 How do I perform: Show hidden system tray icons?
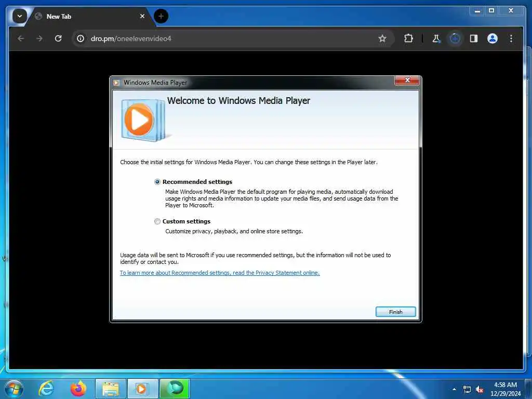(454, 389)
